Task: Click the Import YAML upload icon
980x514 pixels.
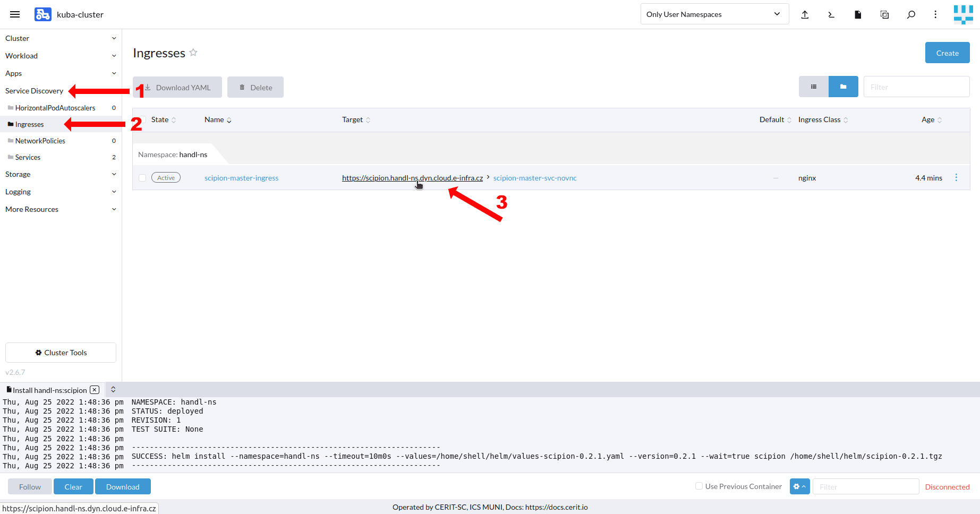Action: pyautogui.click(x=805, y=14)
